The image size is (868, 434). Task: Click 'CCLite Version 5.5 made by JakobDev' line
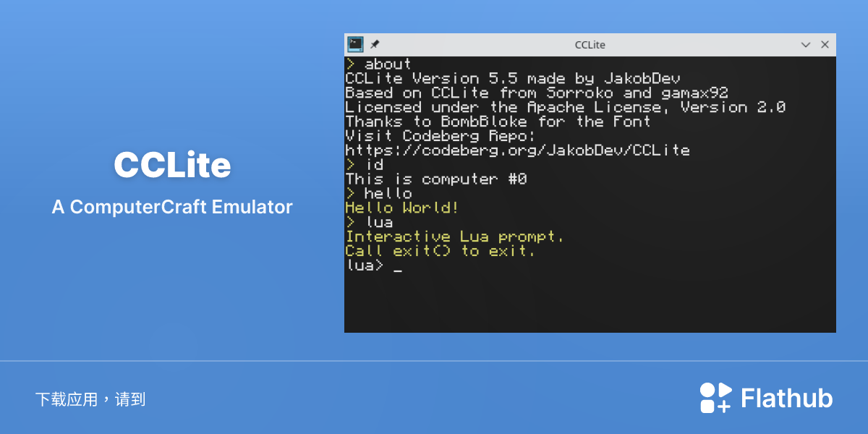[x=513, y=78]
